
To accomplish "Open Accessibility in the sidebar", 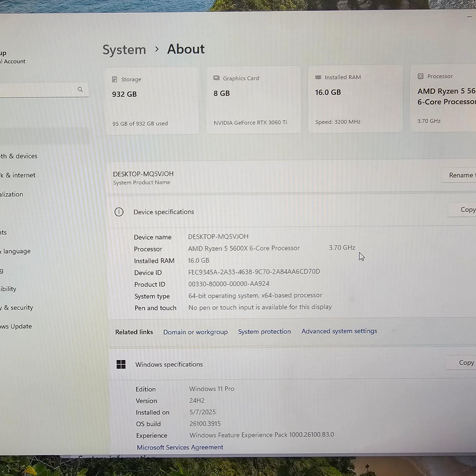I will pos(8,289).
